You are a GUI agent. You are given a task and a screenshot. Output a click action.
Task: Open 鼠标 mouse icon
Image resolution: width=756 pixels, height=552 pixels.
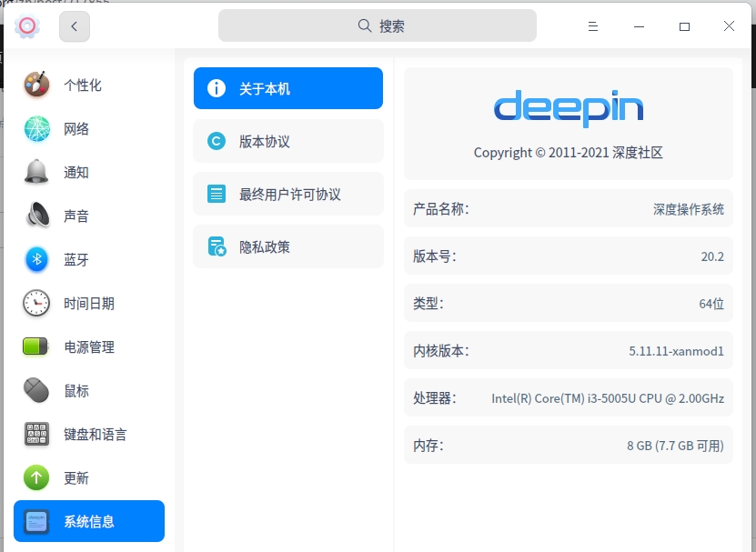36,390
